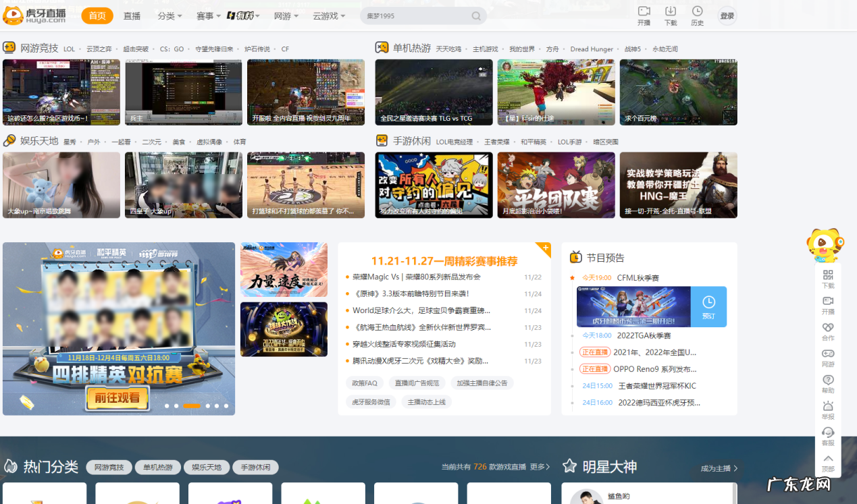857x504 pixels.
Task: Click the search magnifier icon
Action: 476,16
